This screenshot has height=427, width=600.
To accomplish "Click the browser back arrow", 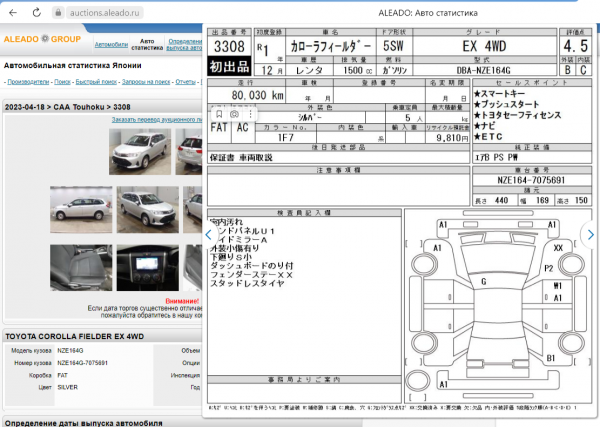I will pos(13,13).
